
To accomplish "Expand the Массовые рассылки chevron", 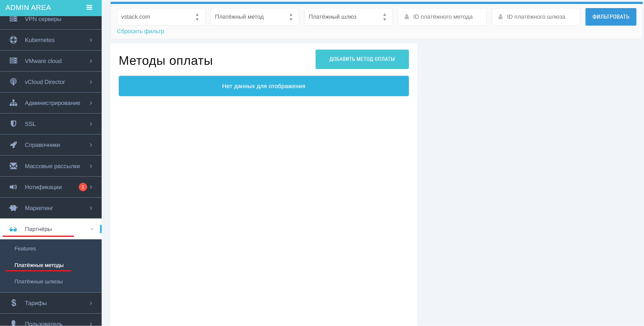I will 91,166.
